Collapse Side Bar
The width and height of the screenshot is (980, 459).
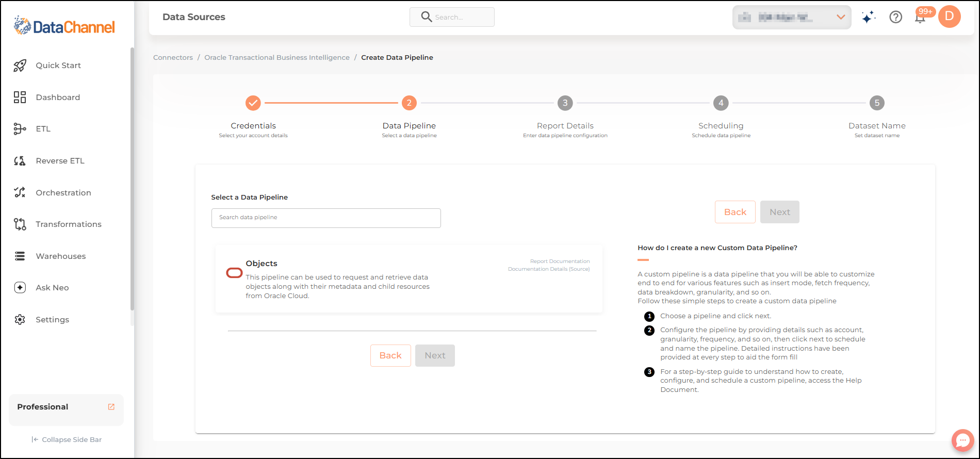[67, 440]
